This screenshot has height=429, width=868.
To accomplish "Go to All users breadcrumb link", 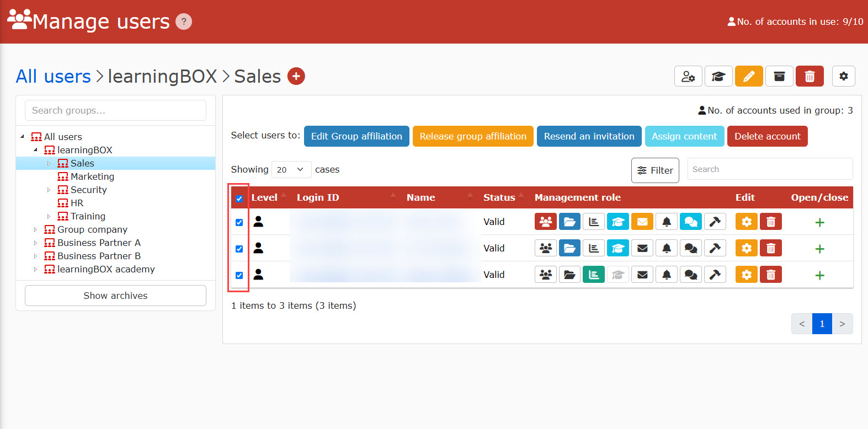I will point(53,76).
